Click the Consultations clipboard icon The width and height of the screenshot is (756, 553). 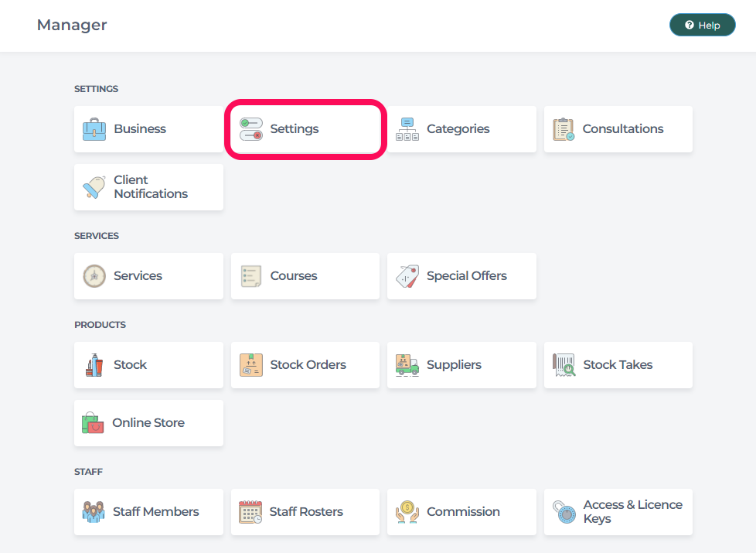pyautogui.click(x=564, y=129)
